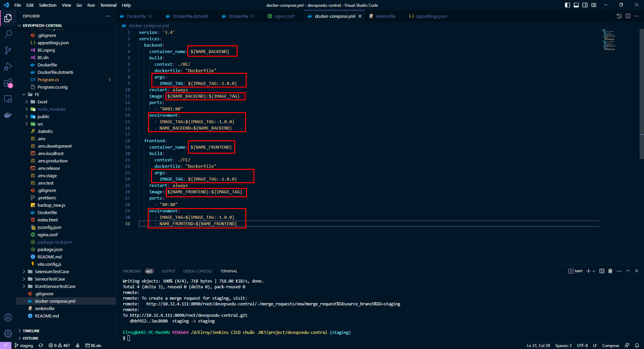Open the Search view in activity bar
This screenshot has height=349, width=644.
pyautogui.click(x=8, y=34)
